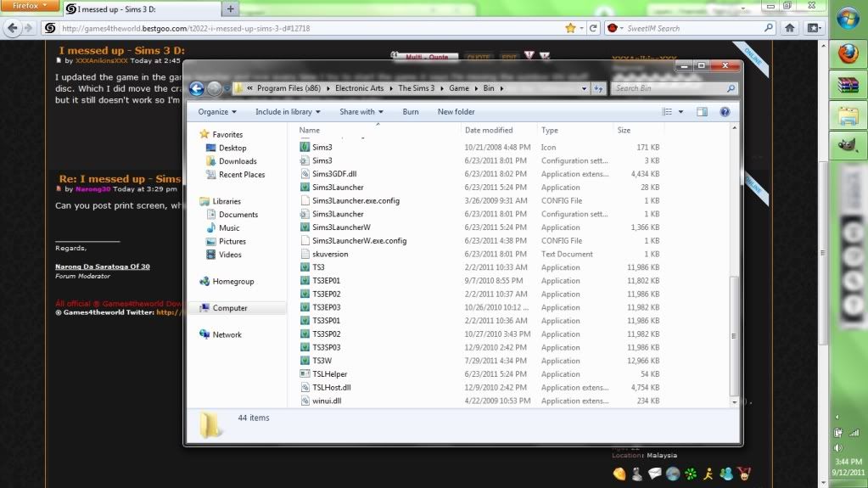Open change view options dropdown arrow
Image resolution: width=868 pixels, height=488 pixels.
(x=680, y=111)
